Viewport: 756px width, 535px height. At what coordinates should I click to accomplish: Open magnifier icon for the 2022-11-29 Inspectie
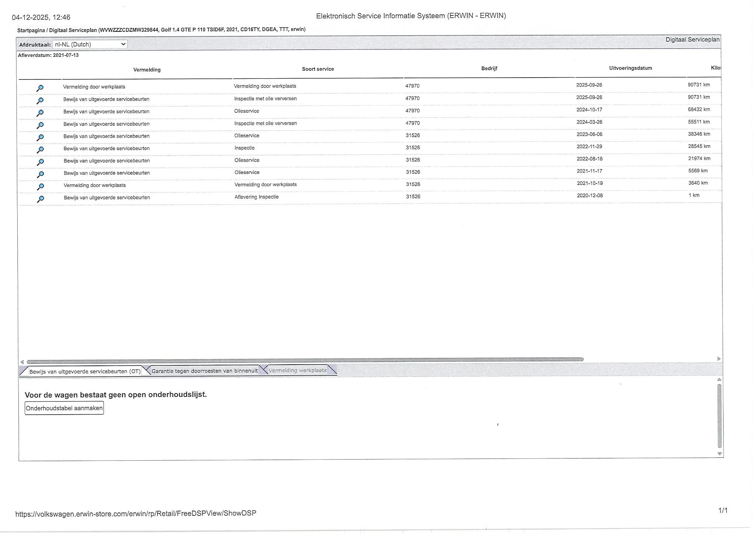(x=40, y=150)
